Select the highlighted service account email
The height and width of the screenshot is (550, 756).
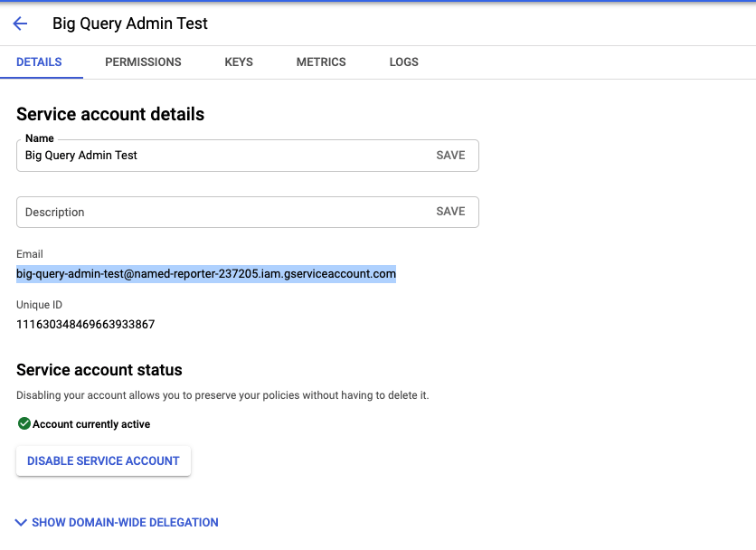205,272
